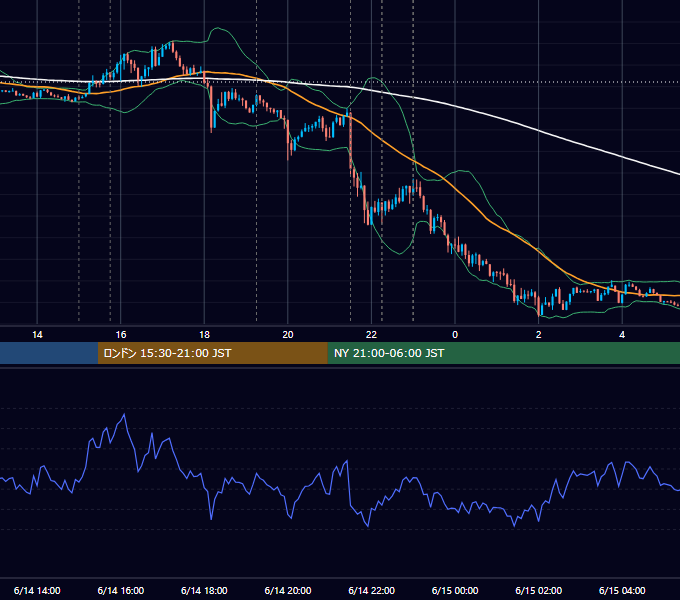Click the 6/14 14:00 label on indicator axis
This screenshot has height=600, width=680.
click(37, 590)
